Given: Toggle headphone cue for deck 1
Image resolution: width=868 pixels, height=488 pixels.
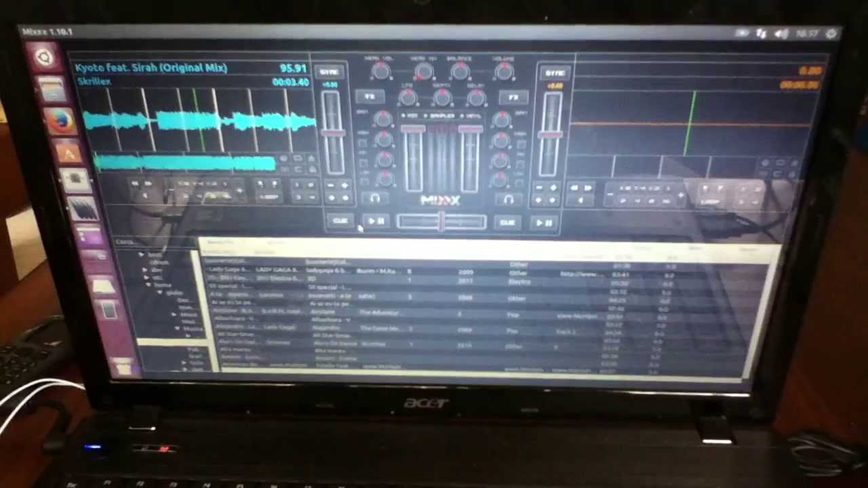Looking at the screenshot, I should click(x=375, y=198).
